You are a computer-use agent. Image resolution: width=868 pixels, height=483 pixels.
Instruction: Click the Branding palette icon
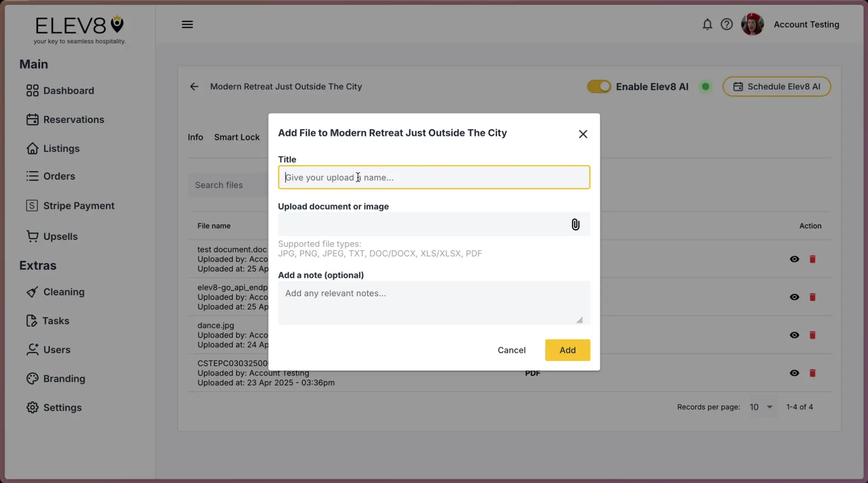click(x=32, y=379)
